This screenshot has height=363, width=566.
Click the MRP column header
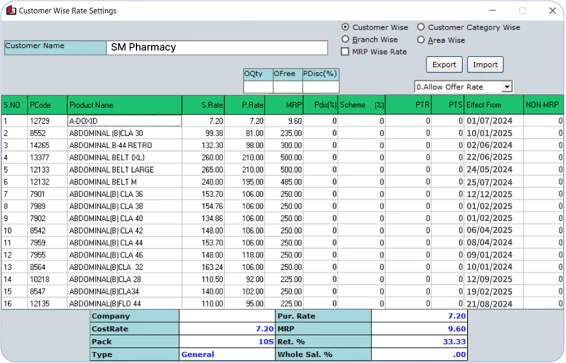point(284,105)
